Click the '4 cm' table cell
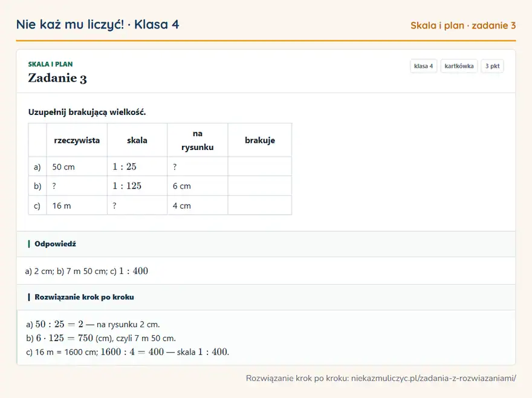 pyautogui.click(x=198, y=206)
